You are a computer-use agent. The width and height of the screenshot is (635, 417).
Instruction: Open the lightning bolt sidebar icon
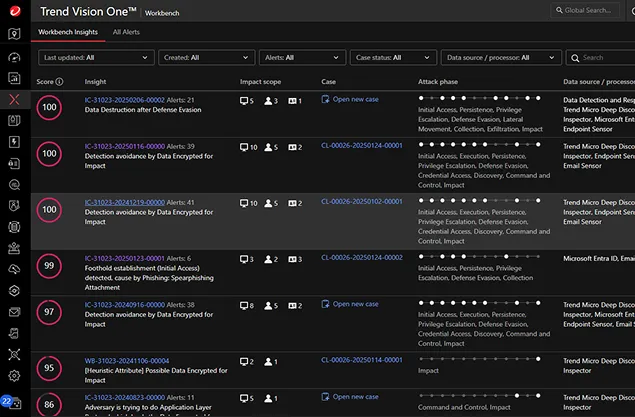14,142
